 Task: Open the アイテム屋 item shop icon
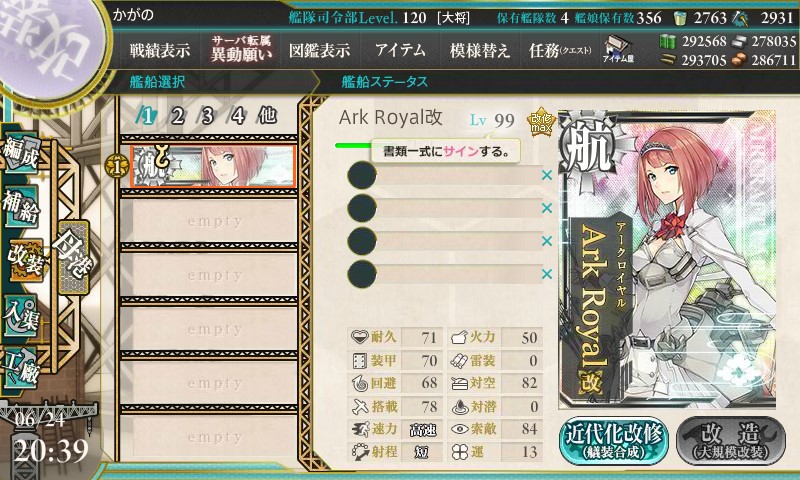pyautogui.click(x=618, y=49)
